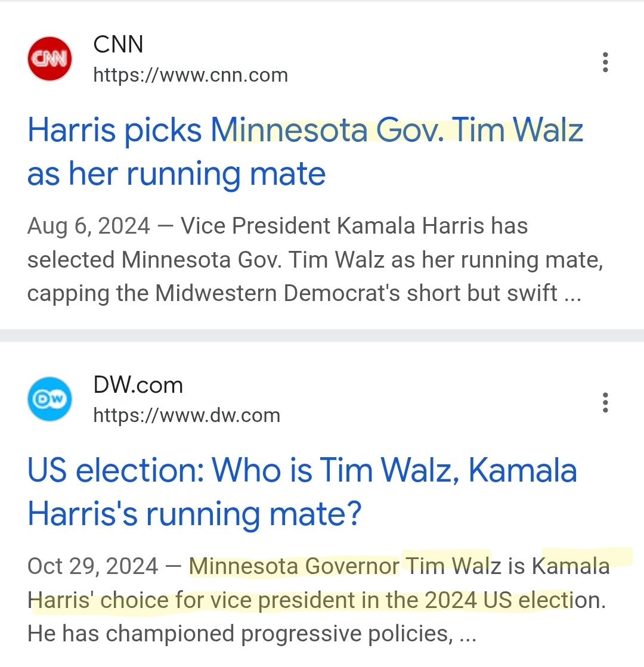This screenshot has height=667, width=644.
Task: Click the https://www.cnn.com URL
Action: pyautogui.click(x=190, y=75)
